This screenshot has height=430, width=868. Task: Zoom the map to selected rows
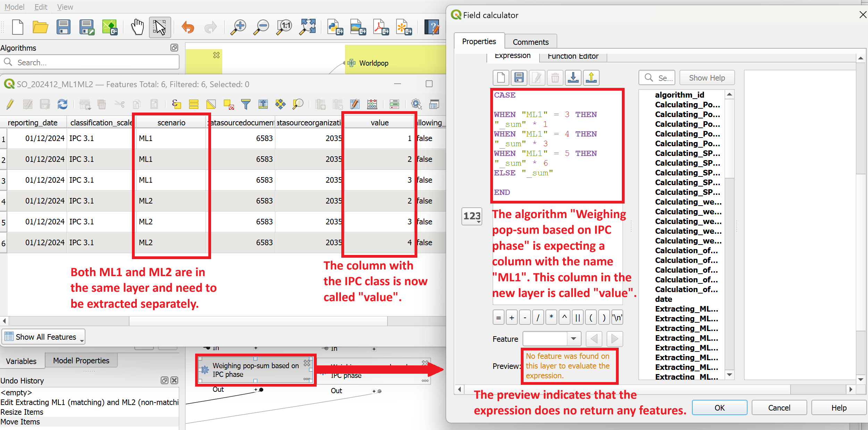coord(297,104)
